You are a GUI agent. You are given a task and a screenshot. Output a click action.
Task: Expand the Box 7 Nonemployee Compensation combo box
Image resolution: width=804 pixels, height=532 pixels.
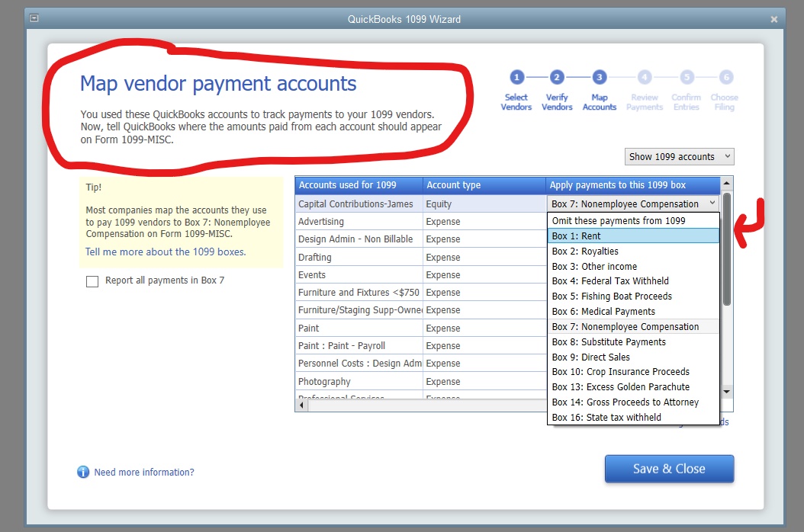pyautogui.click(x=633, y=204)
